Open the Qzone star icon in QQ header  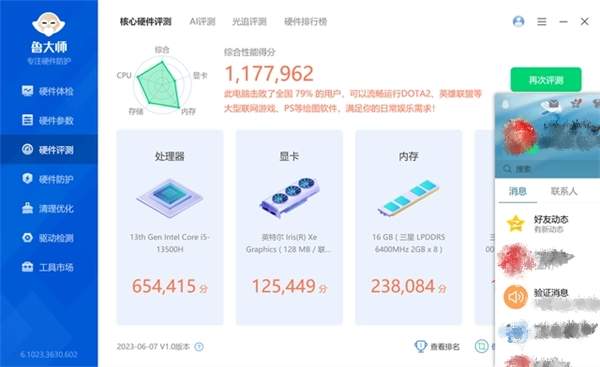pyautogui.click(x=576, y=103)
